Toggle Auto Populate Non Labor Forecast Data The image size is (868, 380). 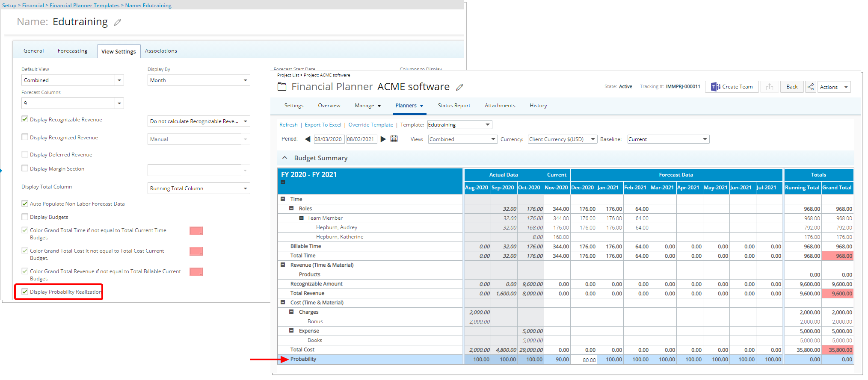tap(25, 203)
